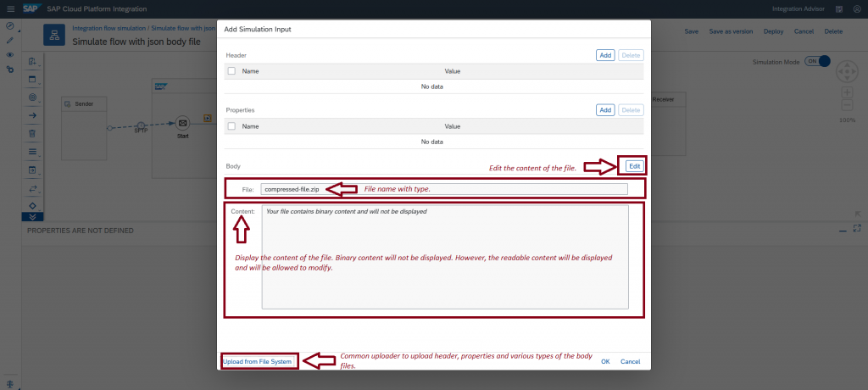The image size is (868, 390).
Task: Click the File name input field
Action: pyautogui.click(x=444, y=189)
